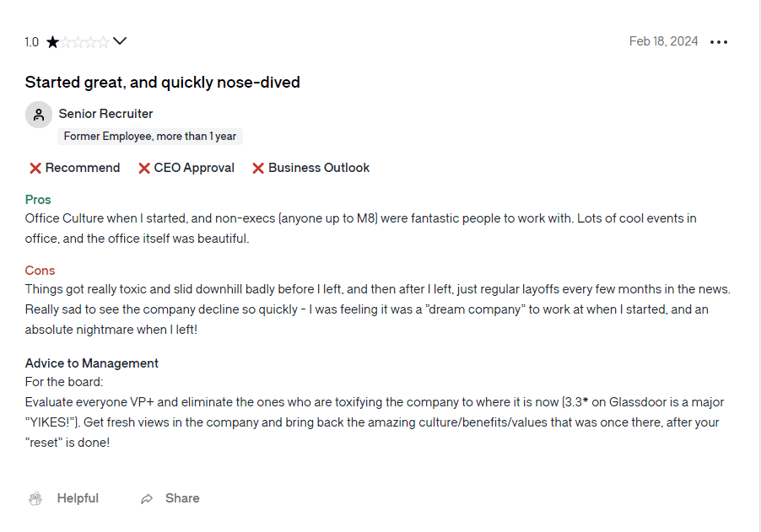This screenshot has height=532, width=761.
Task: Expand the rating breakdown chevron
Action: pos(120,41)
